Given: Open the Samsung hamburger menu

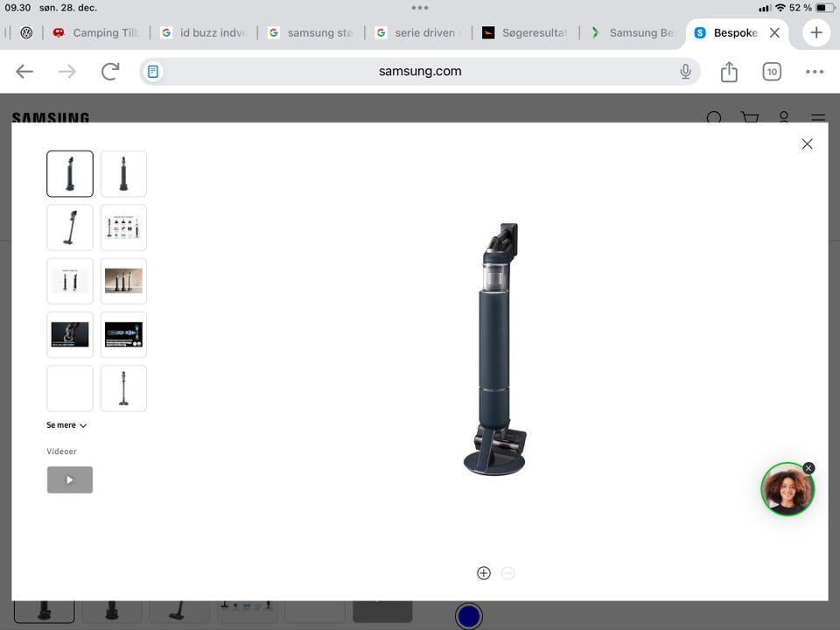Looking at the screenshot, I should pyautogui.click(x=817, y=116).
